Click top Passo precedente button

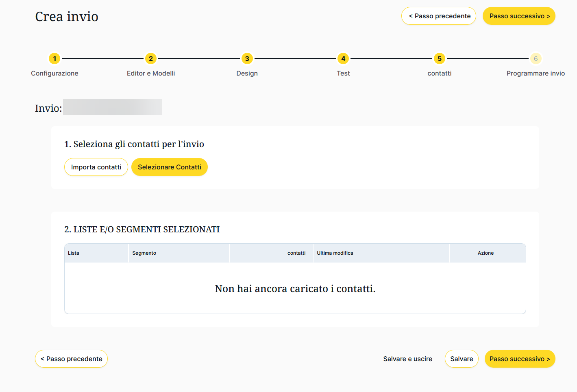tap(439, 16)
